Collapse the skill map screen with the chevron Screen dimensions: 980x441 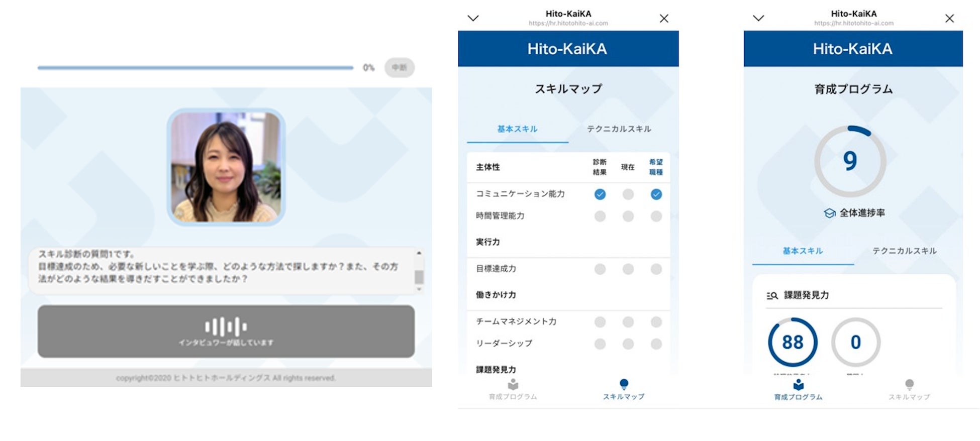pos(473,19)
